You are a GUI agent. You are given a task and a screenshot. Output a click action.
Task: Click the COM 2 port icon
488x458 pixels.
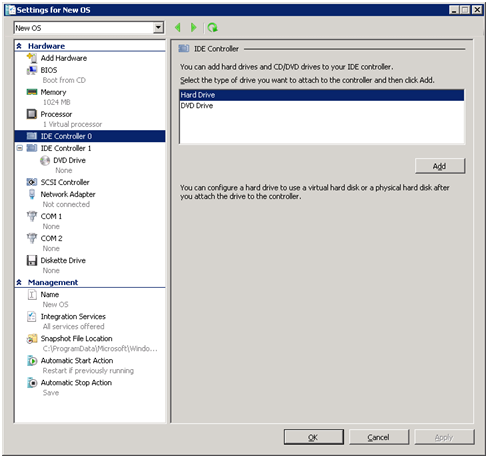point(32,238)
